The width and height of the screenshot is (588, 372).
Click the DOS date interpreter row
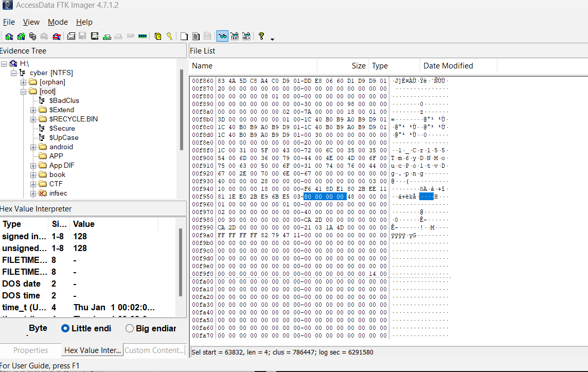point(88,284)
